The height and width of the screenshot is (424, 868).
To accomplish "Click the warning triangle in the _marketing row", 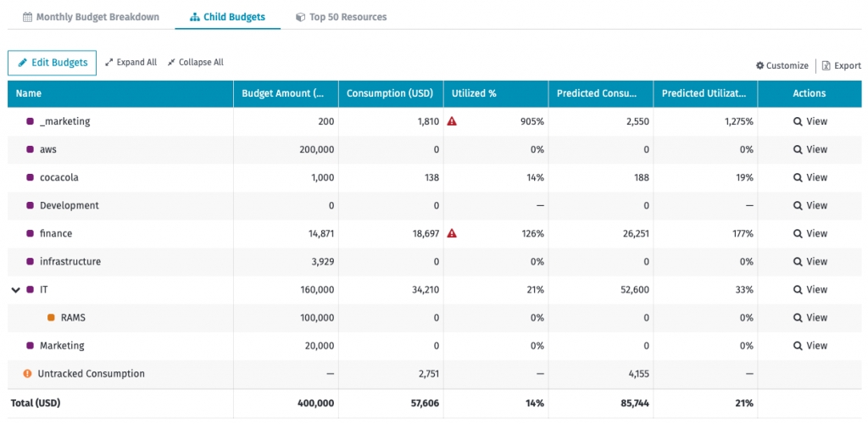I will 452,121.
